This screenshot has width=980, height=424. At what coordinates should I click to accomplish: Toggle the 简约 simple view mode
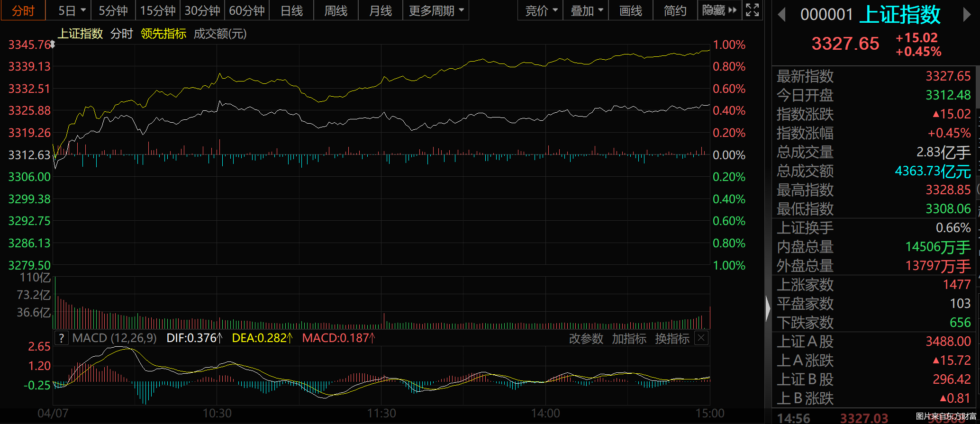tap(675, 10)
